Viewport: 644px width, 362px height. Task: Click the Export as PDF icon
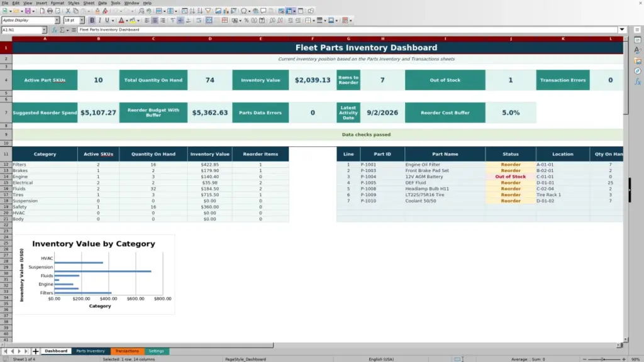42,11
